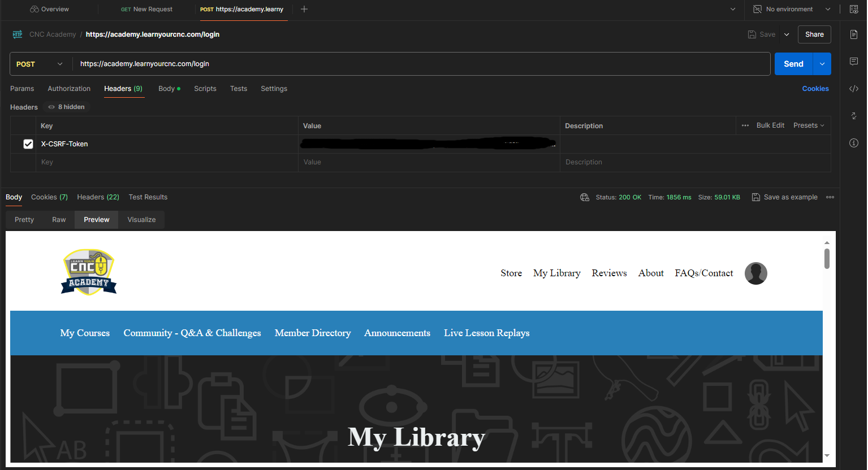Screen dimensions: 868x470
Task: Open the Authorization tab
Action: [x=69, y=89]
